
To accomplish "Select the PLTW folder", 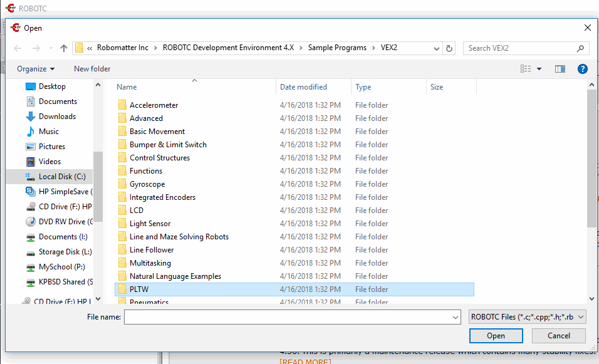I will click(x=139, y=289).
